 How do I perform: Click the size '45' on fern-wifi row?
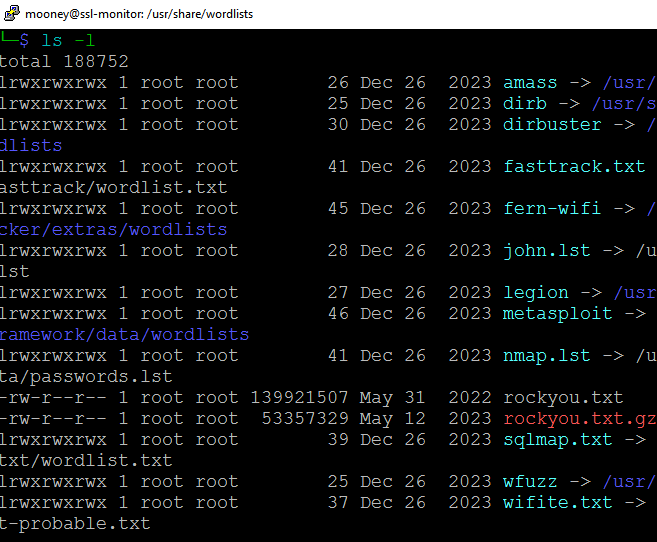tap(338, 208)
